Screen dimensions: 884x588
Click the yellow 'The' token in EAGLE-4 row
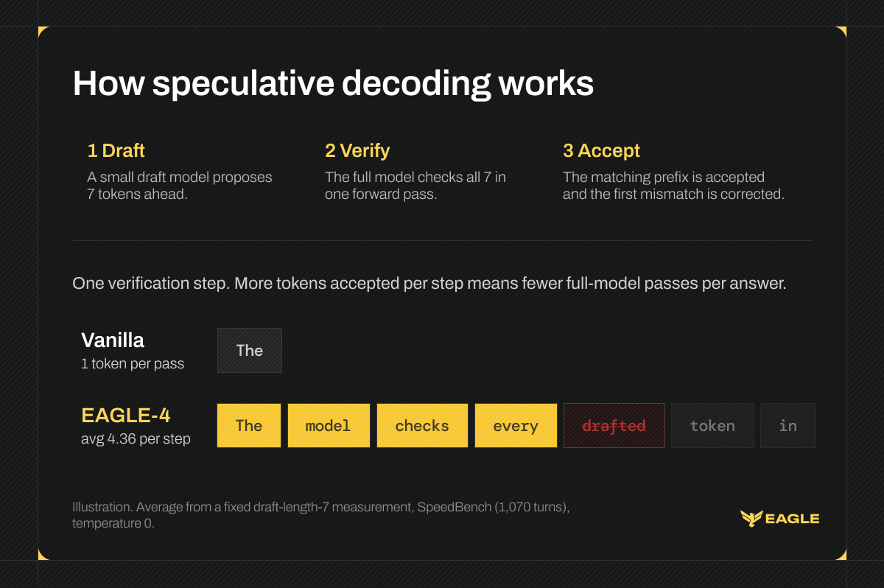click(249, 425)
